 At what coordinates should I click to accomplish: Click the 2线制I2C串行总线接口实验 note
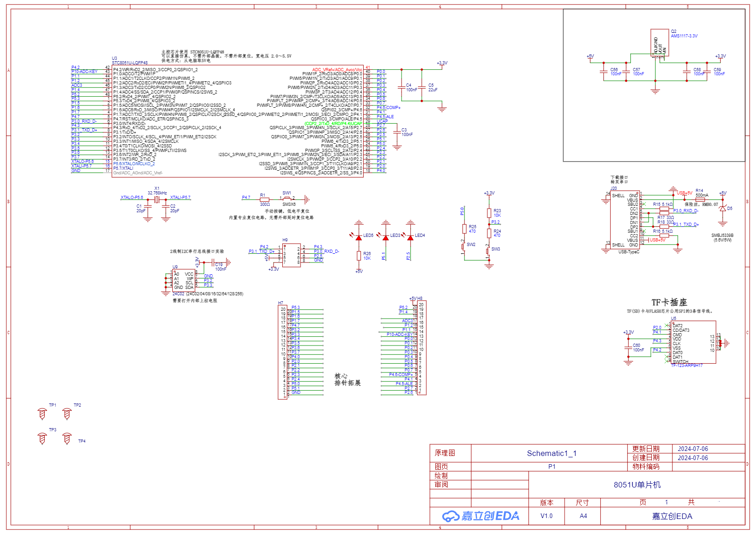tap(197, 251)
